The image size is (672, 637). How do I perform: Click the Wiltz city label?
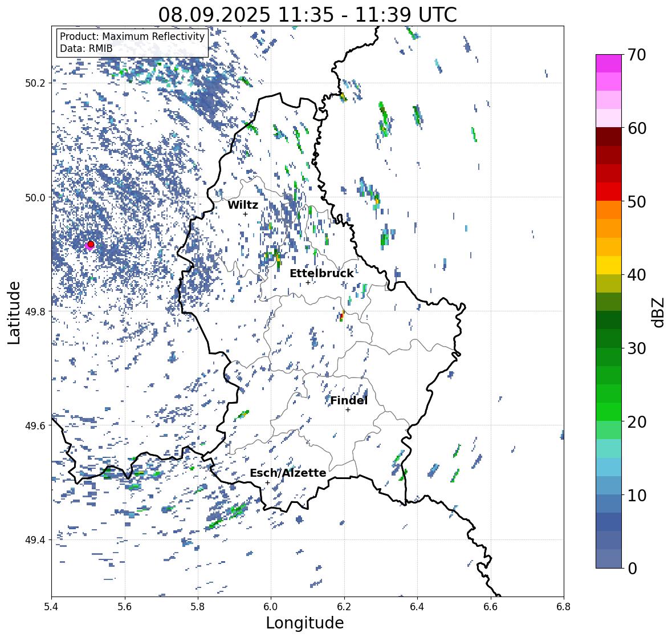pyautogui.click(x=243, y=205)
